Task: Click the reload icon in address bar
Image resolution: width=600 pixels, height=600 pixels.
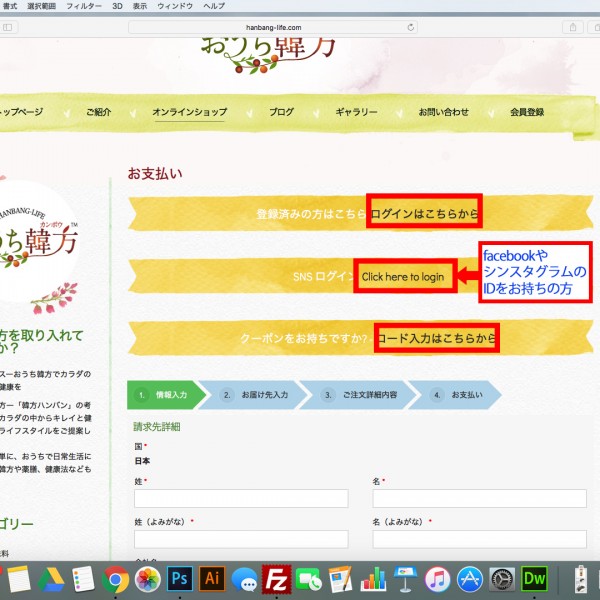Action: (410, 27)
